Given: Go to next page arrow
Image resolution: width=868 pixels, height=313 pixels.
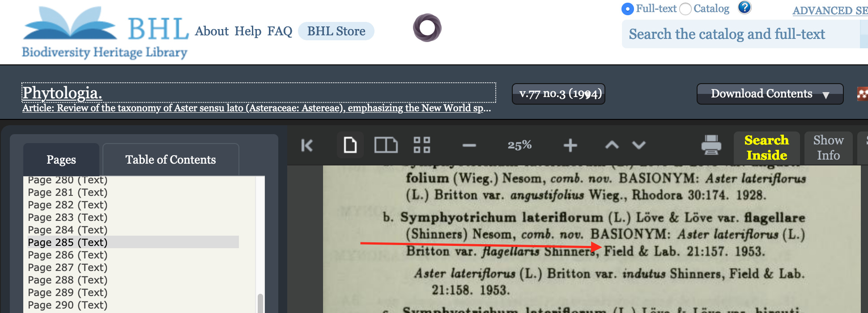Looking at the screenshot, I should 639,145.
